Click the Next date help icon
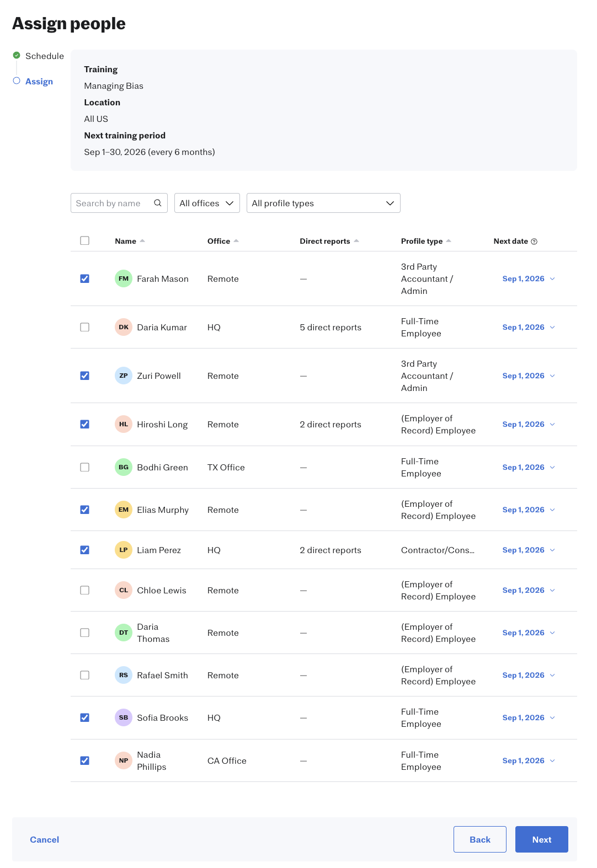Image resolution: width=597 pixels, height=868 pixels. [x=534, y=242]
